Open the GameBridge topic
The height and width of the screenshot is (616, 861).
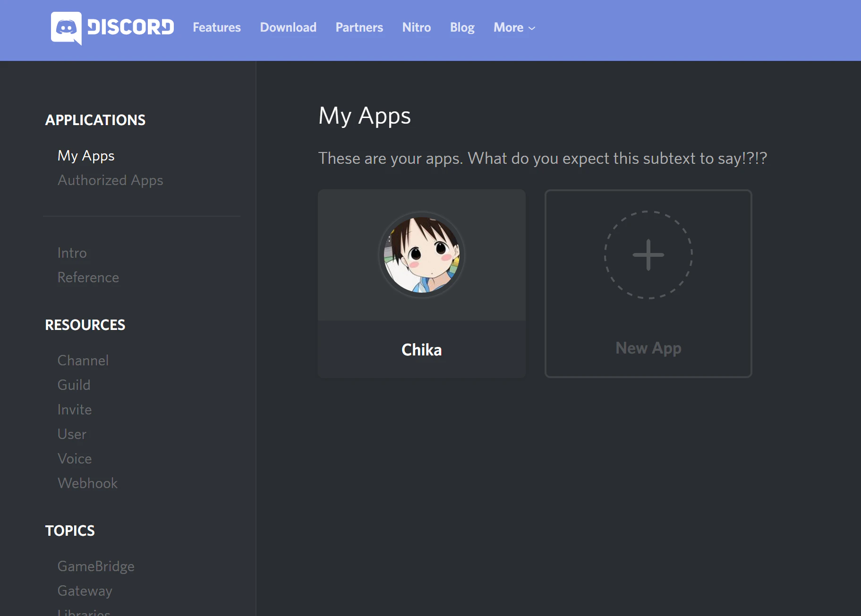(96, 566)
